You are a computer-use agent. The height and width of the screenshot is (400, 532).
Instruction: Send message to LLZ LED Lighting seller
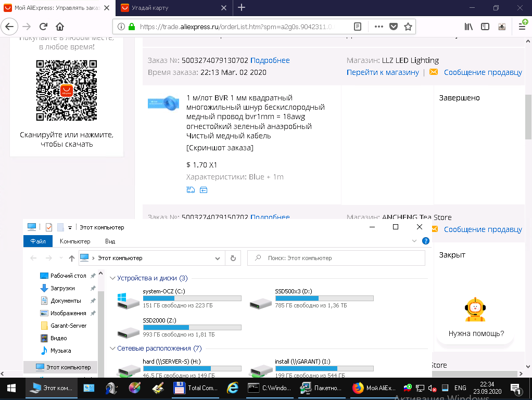pyautogui.click(x=483, y=72)
